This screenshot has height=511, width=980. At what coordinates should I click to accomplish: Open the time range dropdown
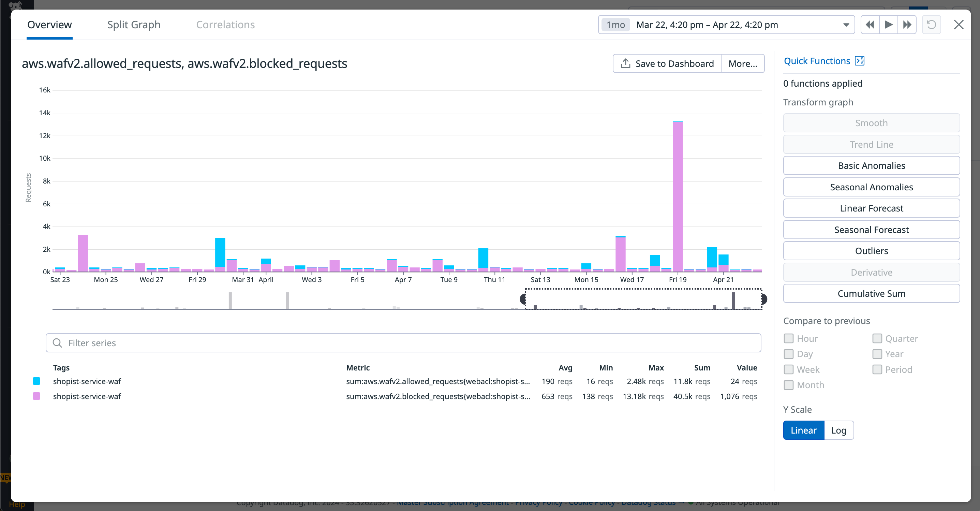tap(846, 24)
